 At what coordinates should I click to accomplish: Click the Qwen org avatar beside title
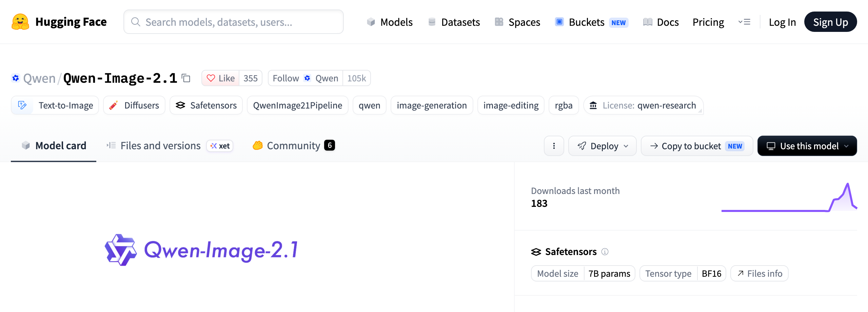(x=16, y=78)
